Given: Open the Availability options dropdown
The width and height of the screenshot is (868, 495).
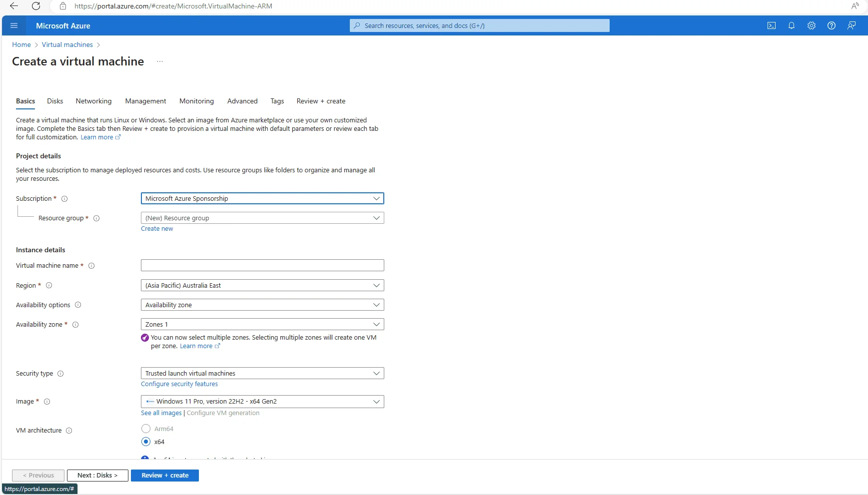Looking at the screenshot, I should [x=262, y=305].
